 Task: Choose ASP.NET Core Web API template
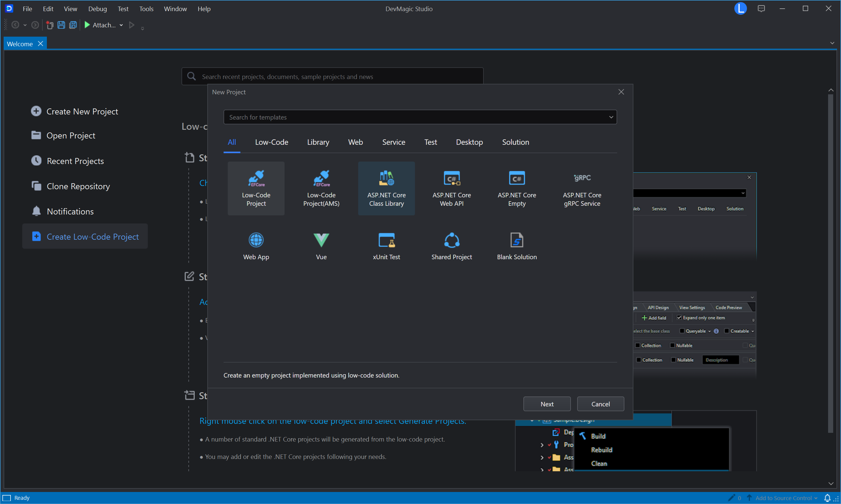[451, 188]
